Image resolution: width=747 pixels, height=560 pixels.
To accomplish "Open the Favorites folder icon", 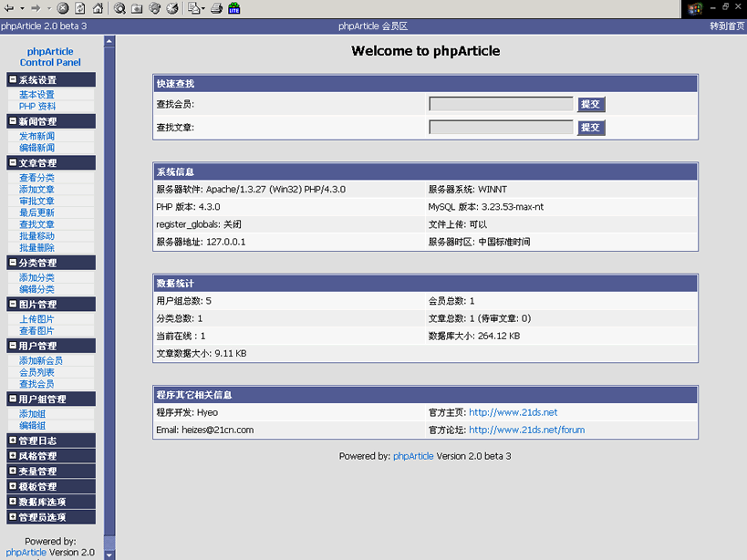I will click(137, 8).
